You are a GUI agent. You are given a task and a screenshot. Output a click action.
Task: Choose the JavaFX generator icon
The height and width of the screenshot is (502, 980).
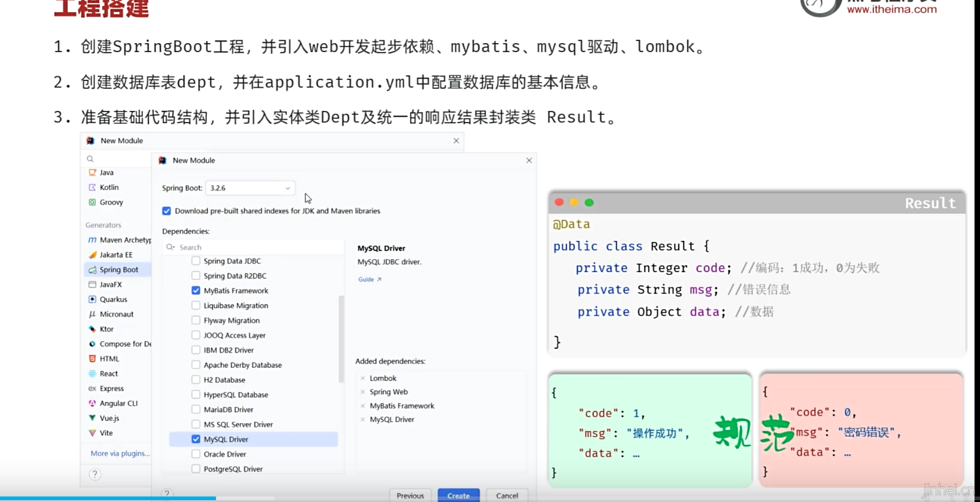coord(92,284)
